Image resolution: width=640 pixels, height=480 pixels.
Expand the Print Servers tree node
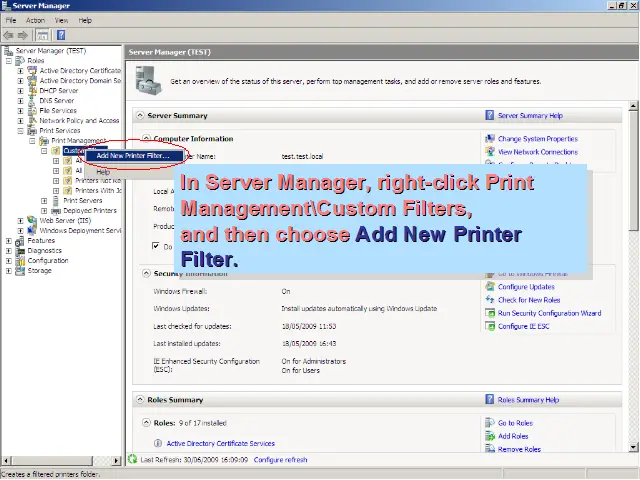tap(44, 200)
